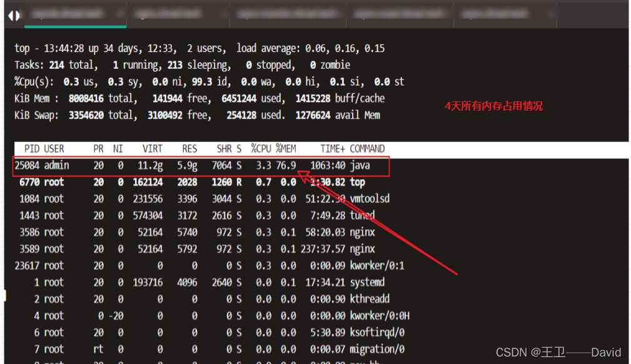Click the tuned process entry
Image resolution: width=631 pixels, height=364 pixels.
[x=362, y=216]
